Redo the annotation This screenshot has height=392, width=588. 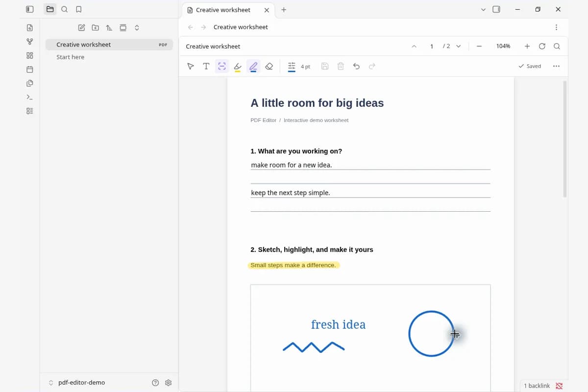coord(372,66)
